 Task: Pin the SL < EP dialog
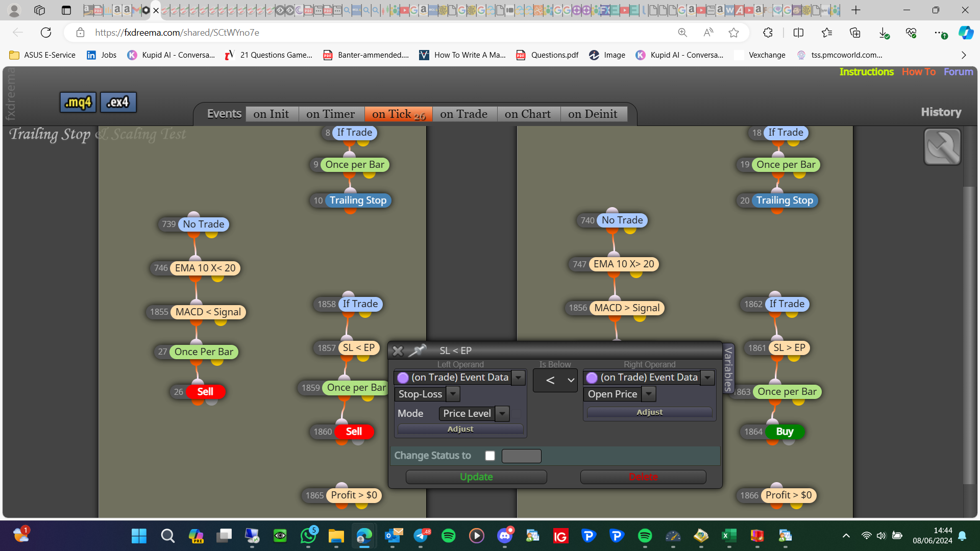pos(418,350)
